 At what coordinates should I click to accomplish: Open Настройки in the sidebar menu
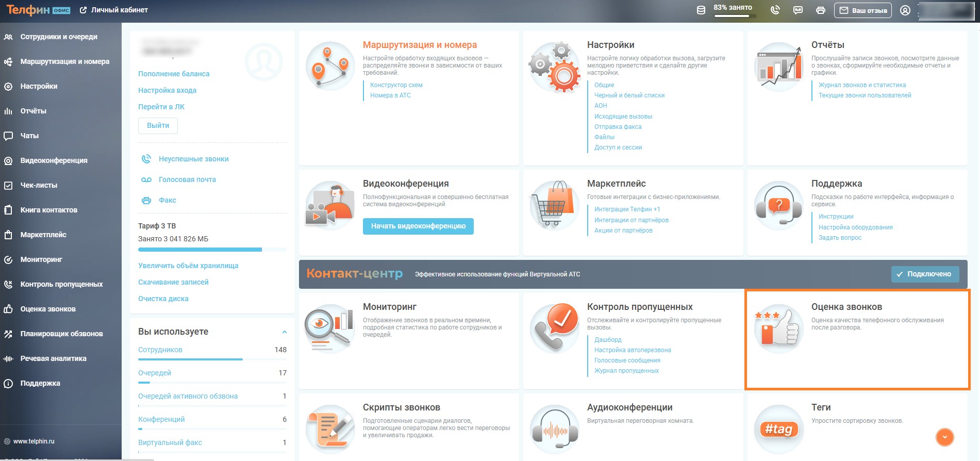tap(39, 86)
